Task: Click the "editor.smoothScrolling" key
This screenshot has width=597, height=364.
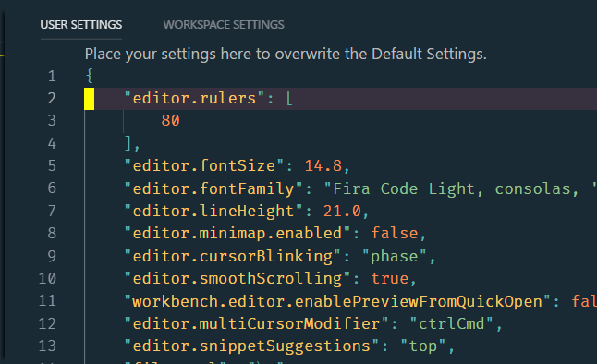Action: click(x=238, y=279)
